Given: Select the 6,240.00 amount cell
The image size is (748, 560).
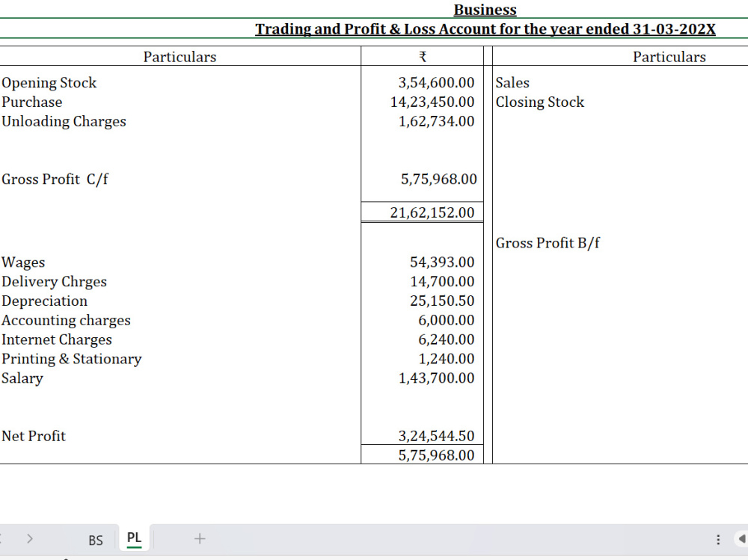Looking at the screenshot, I should point(446,339).
